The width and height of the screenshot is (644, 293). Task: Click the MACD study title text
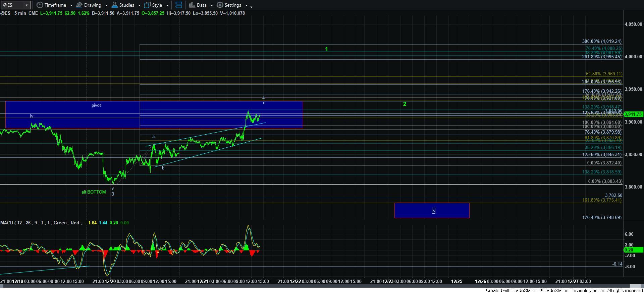[x=42, y=223]
